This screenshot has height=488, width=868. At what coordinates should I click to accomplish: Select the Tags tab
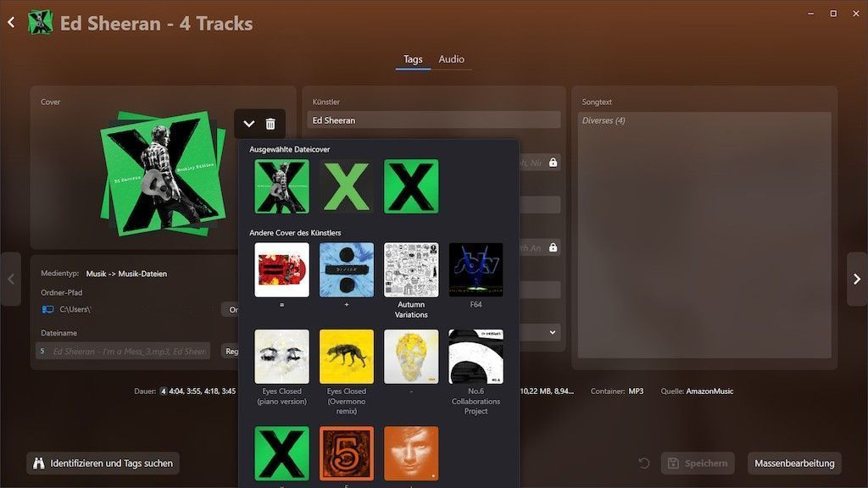(413, 59)
